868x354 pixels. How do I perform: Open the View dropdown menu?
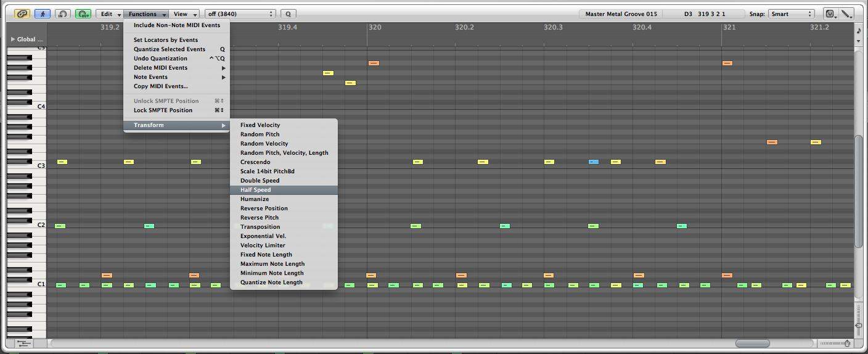[185, 14]
